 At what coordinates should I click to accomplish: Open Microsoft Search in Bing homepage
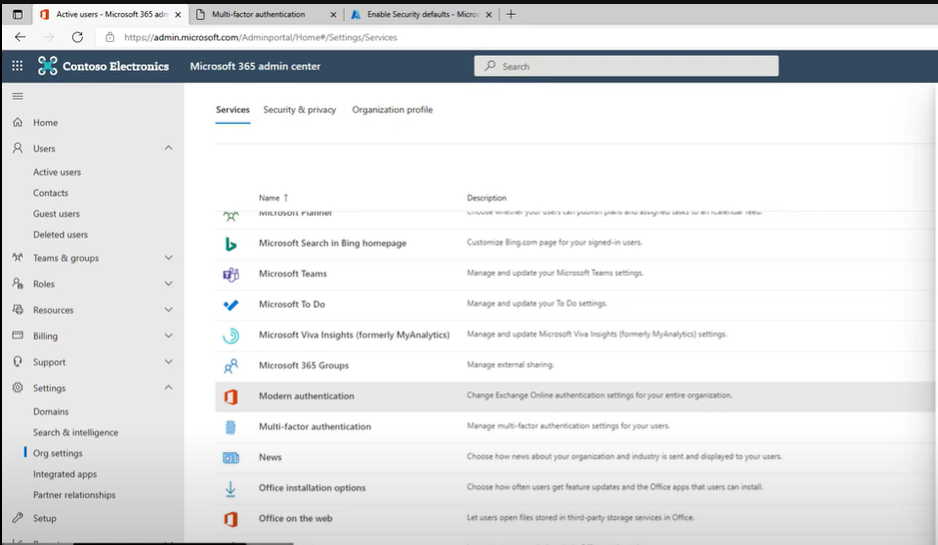[333, 243]
